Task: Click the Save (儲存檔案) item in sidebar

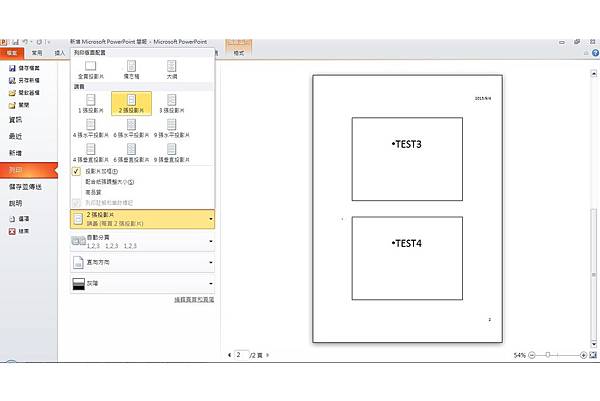Action: [x=24, y=68]
